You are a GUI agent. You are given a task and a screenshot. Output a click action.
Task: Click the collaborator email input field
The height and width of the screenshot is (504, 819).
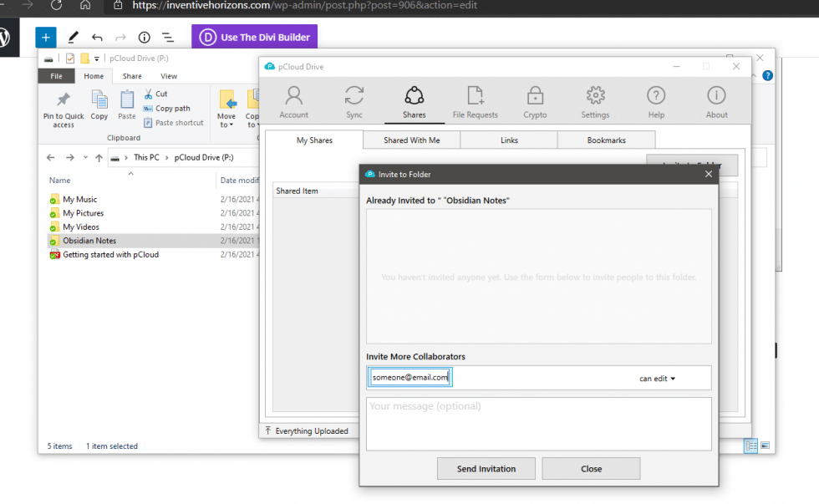coord(410,377)
